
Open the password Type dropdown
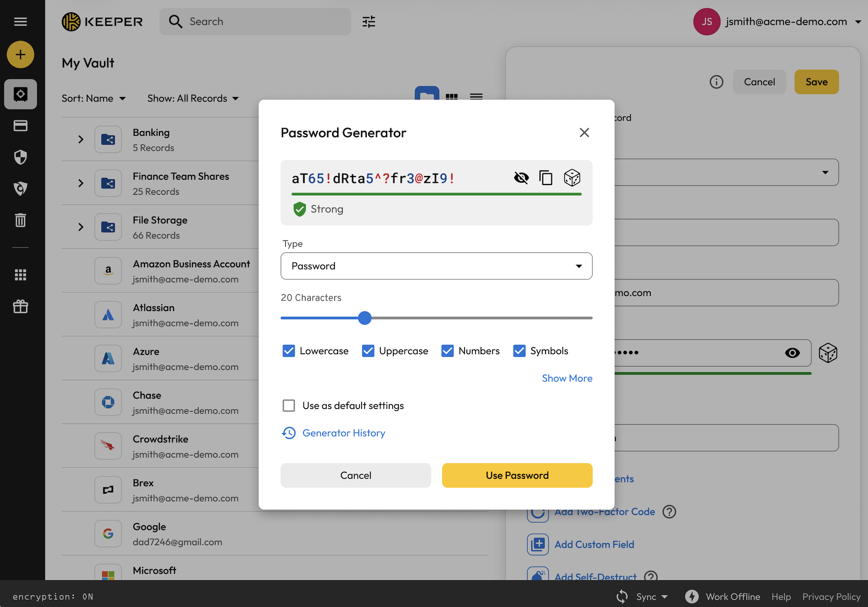(436, 266)
